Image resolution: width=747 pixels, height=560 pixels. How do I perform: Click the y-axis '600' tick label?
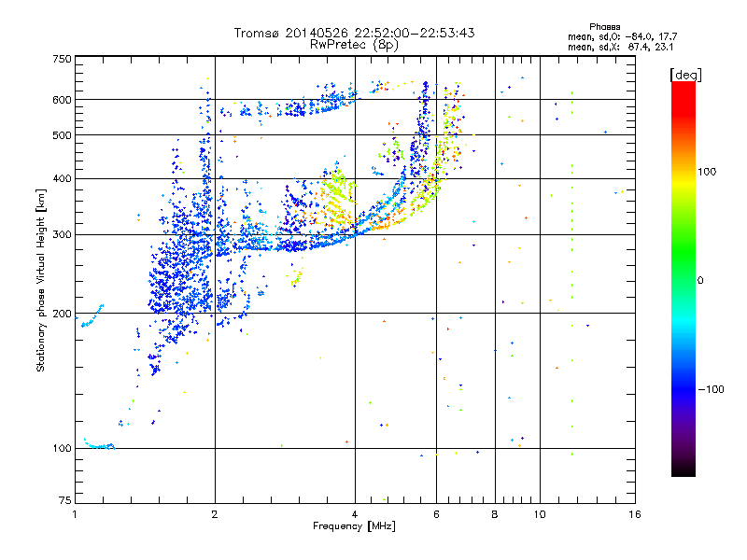tap(62, 100)
